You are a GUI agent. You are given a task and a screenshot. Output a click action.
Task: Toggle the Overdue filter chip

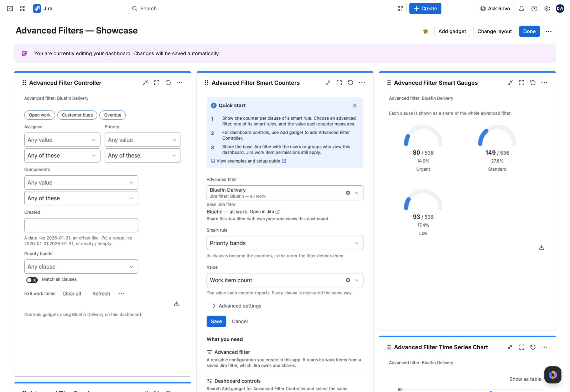point(113,115)
